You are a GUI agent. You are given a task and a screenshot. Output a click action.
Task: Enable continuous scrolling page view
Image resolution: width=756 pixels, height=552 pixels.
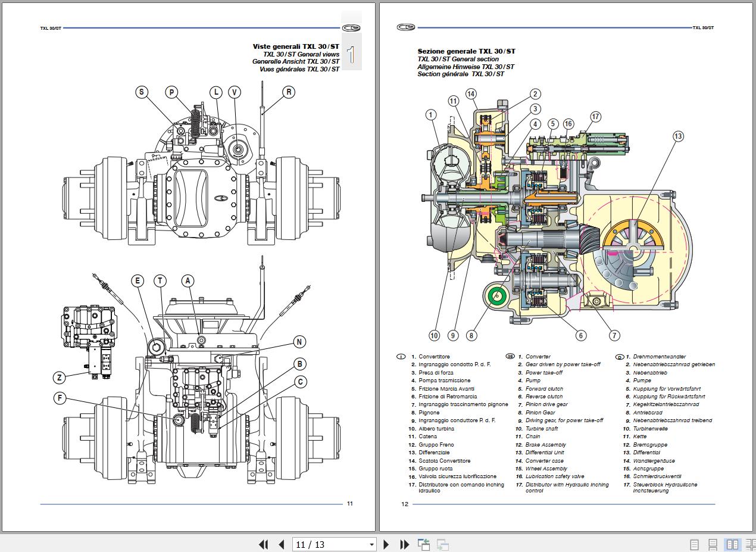(713, 544)
